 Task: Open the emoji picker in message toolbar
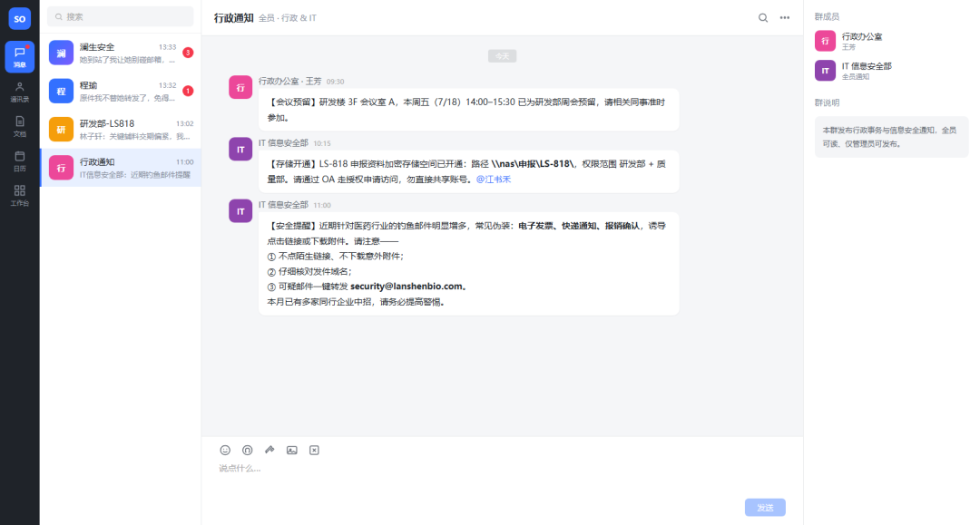(x=225, y=450)
